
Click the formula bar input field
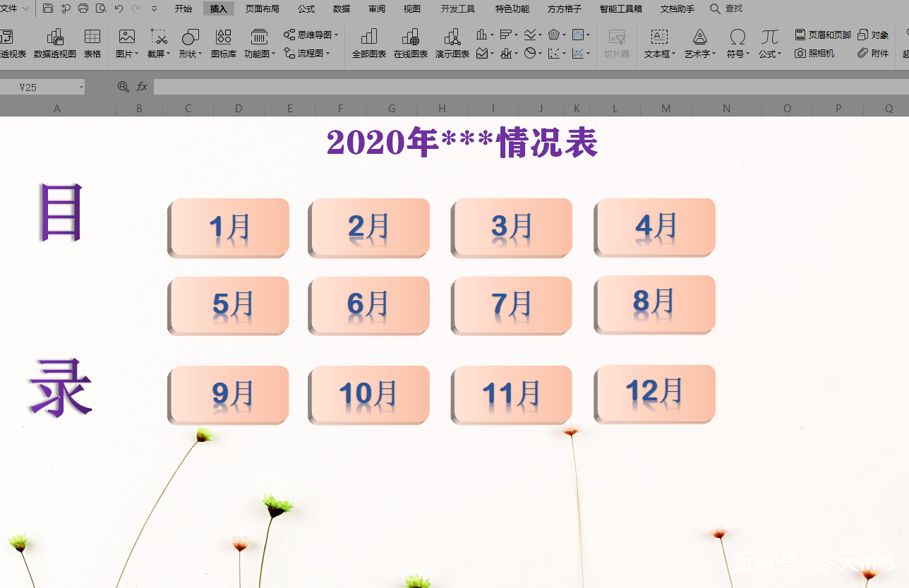pyautogui.click(x=531, y=87)
